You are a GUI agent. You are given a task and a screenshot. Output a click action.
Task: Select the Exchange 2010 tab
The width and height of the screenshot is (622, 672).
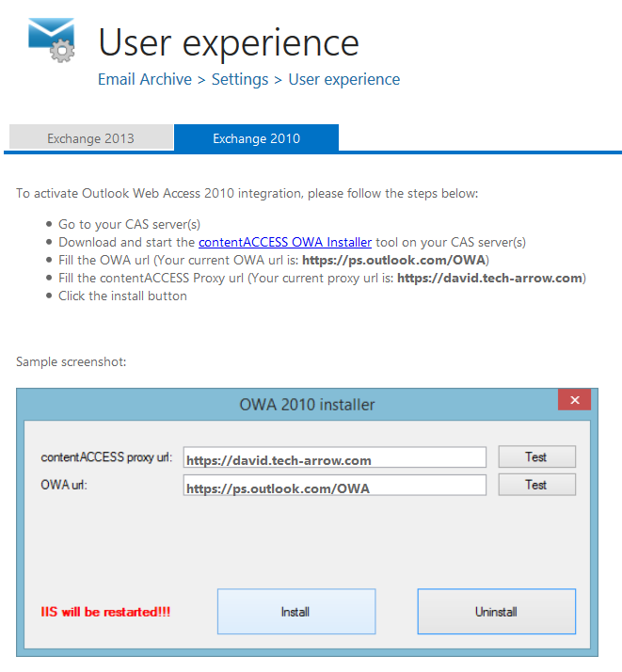[256, 138]
